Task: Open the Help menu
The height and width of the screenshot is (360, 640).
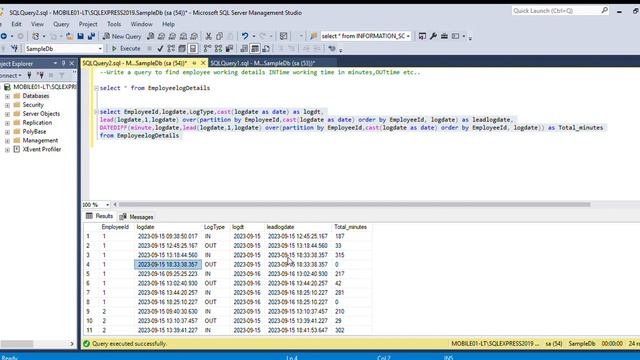Action: point(168,24)
